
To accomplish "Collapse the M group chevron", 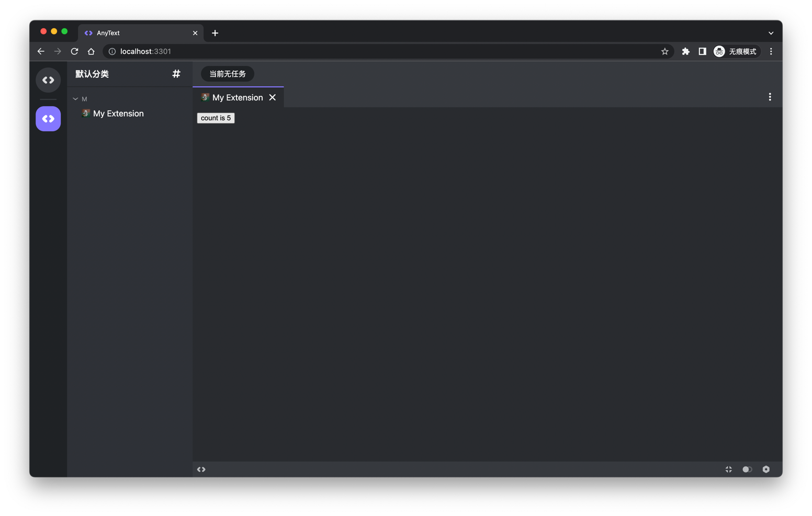I will 75,99.
